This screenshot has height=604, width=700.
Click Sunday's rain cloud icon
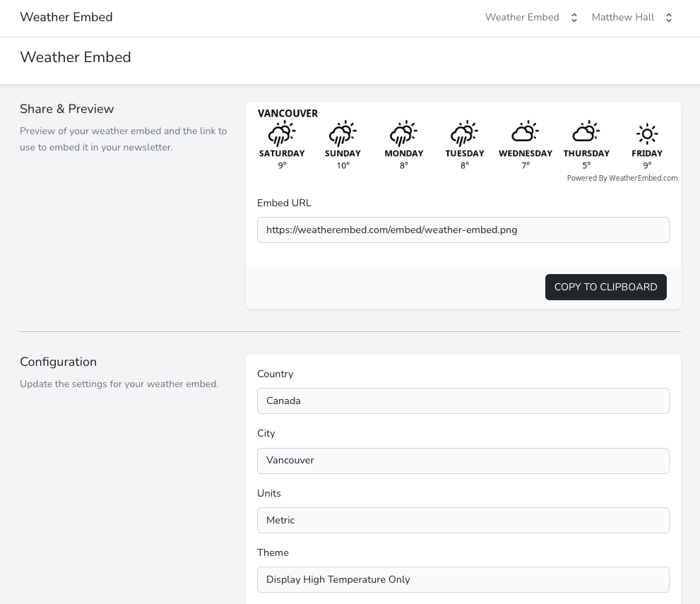343,134
